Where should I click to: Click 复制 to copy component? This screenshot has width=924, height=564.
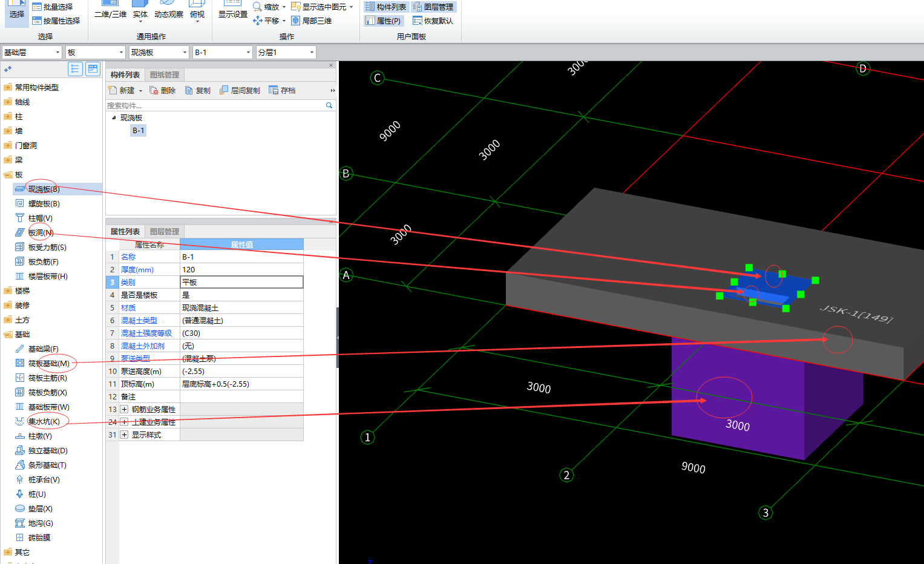click(198, 91)
